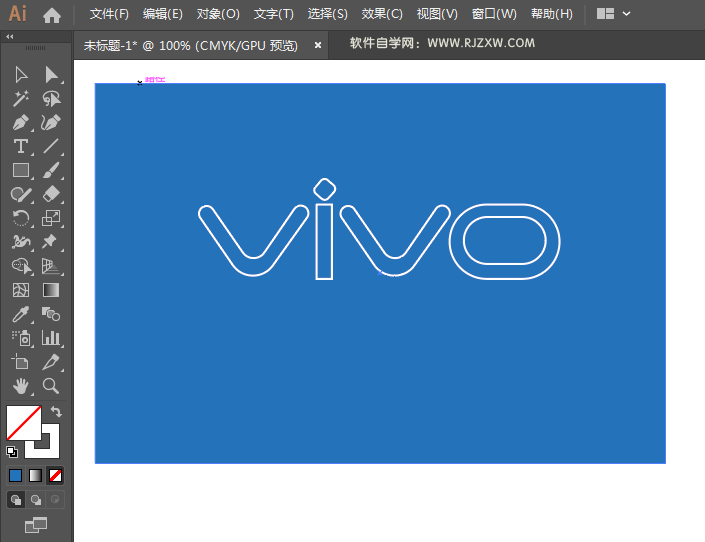Open the 对象(O) menu
Viewport: 705px width, 542px height.
click(218, 14)
